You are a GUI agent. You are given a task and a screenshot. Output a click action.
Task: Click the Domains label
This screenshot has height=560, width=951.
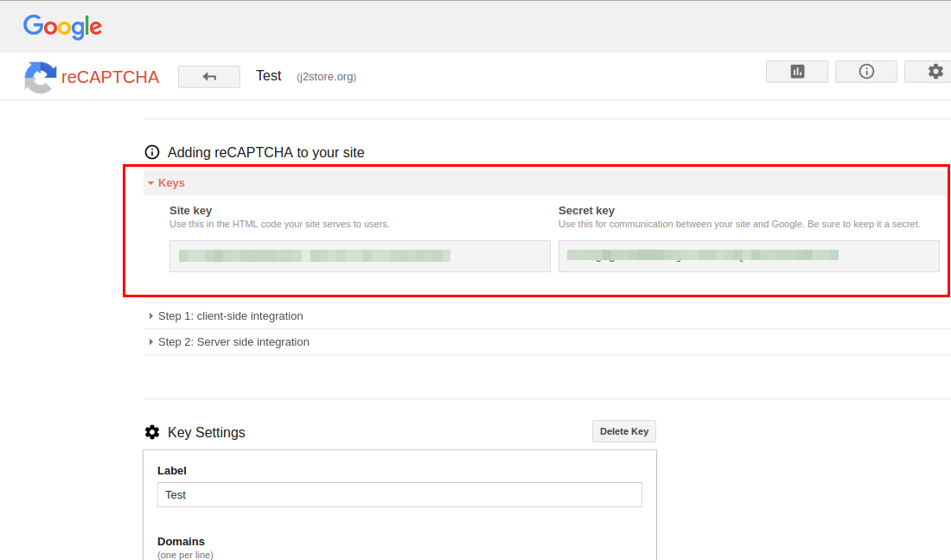[181, 542]
